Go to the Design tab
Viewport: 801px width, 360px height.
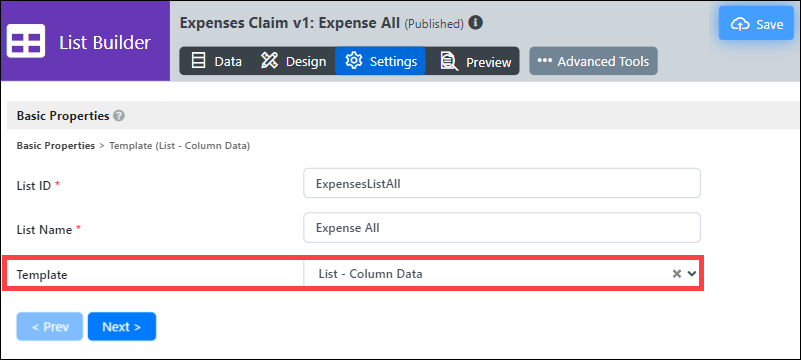(293, 61)
